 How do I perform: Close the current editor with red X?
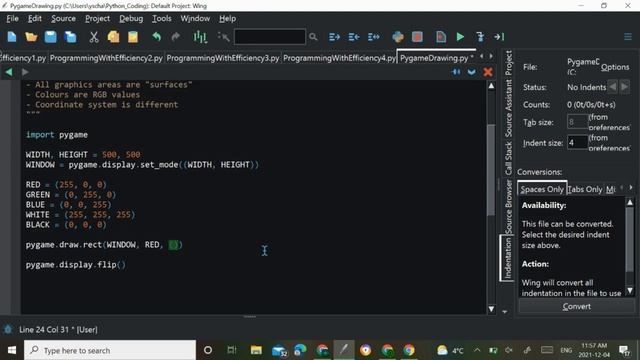pyautogui.click(x=487, y=72)
